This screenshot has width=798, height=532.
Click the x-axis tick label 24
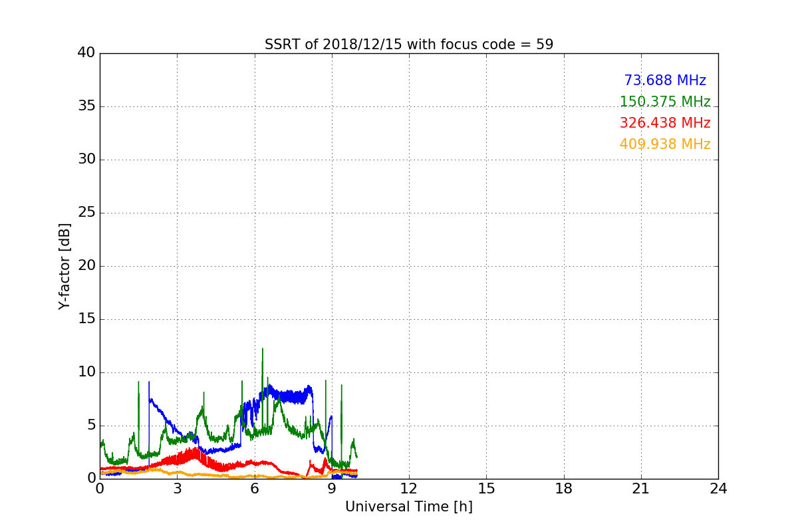tap(718, 489)
